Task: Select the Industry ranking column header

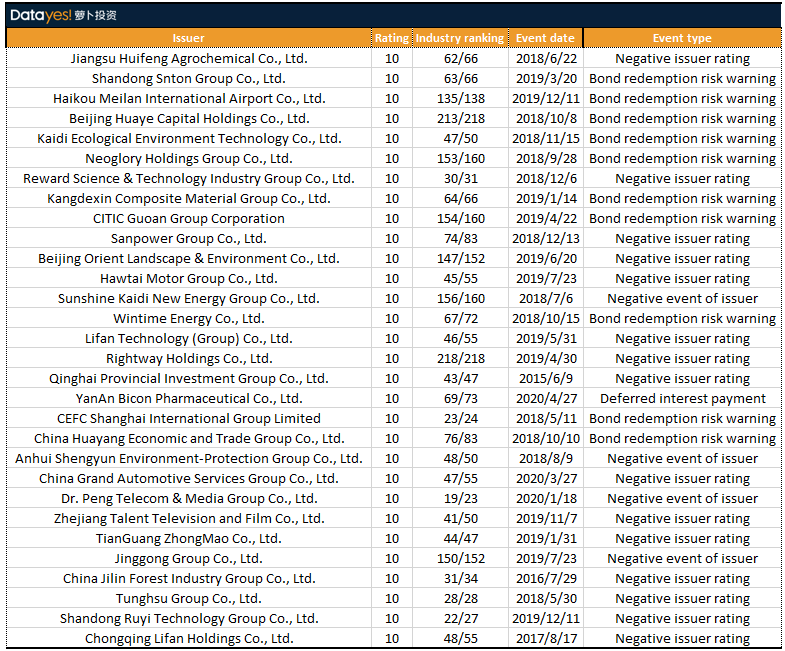Action: click(460, 38)
